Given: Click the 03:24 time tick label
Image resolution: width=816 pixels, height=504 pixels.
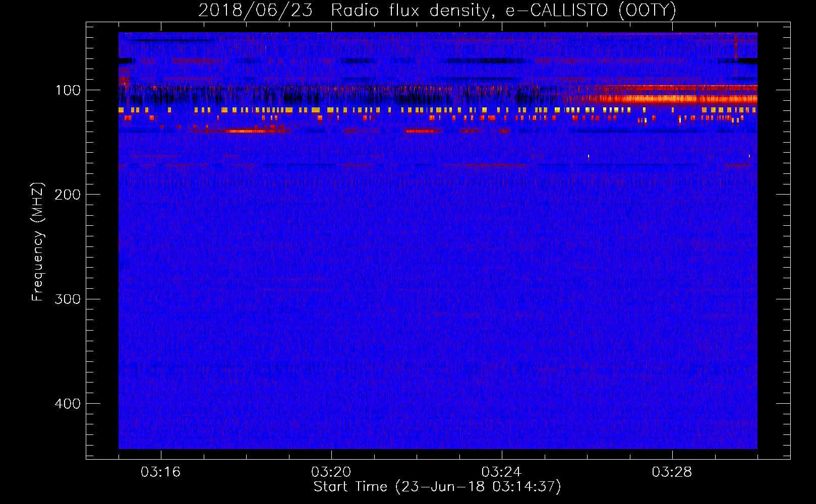Looking at the screenshot, I should click(501, 472).
